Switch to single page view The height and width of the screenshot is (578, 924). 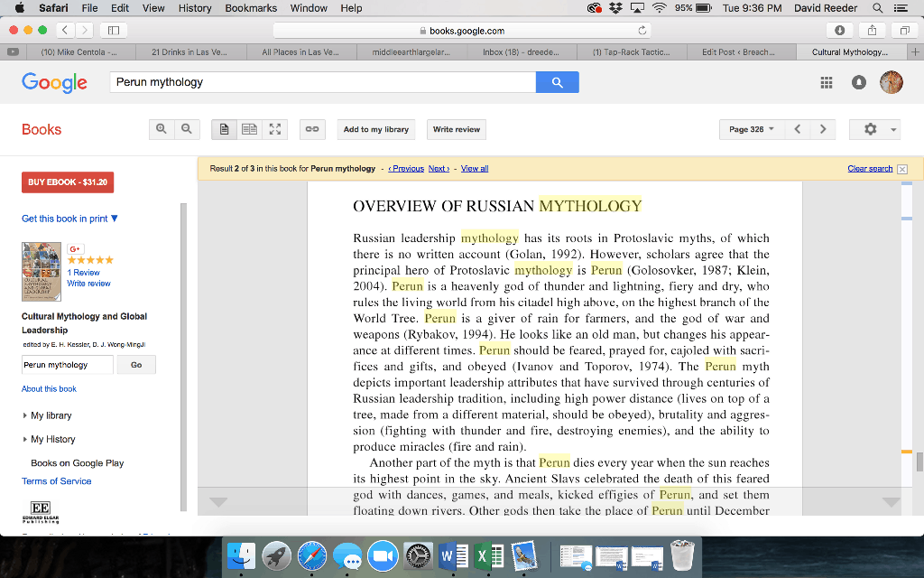(225, 129)
